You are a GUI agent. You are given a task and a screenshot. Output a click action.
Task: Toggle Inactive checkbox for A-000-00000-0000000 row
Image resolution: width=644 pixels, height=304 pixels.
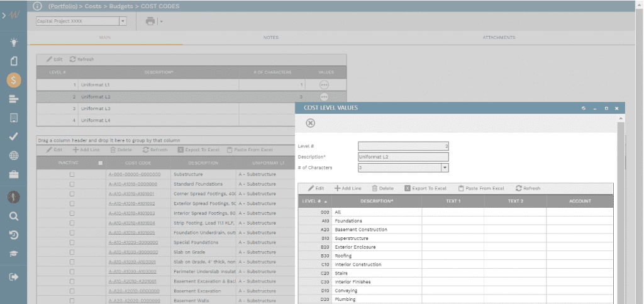(x=72, y=174)
